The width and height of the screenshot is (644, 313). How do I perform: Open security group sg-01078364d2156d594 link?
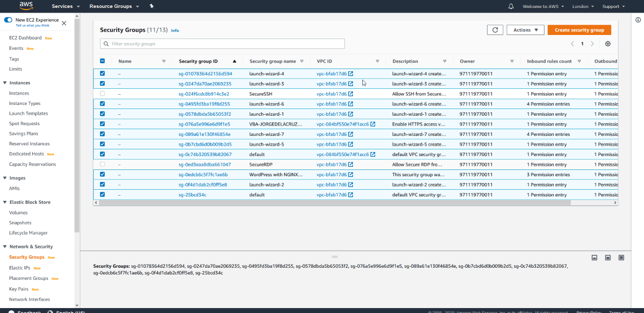point(205,74)
